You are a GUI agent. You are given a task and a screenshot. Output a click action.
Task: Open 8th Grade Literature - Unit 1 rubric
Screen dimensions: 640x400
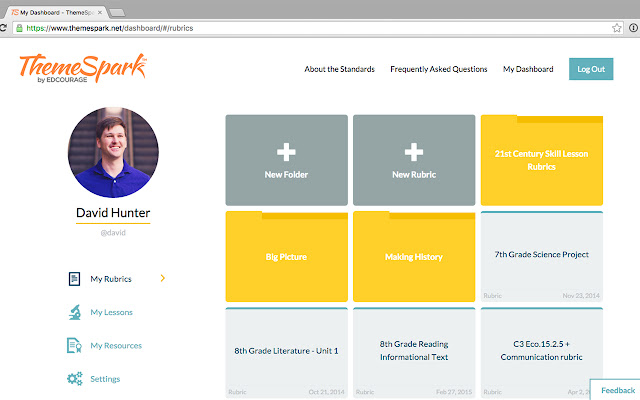pos(287,353)
